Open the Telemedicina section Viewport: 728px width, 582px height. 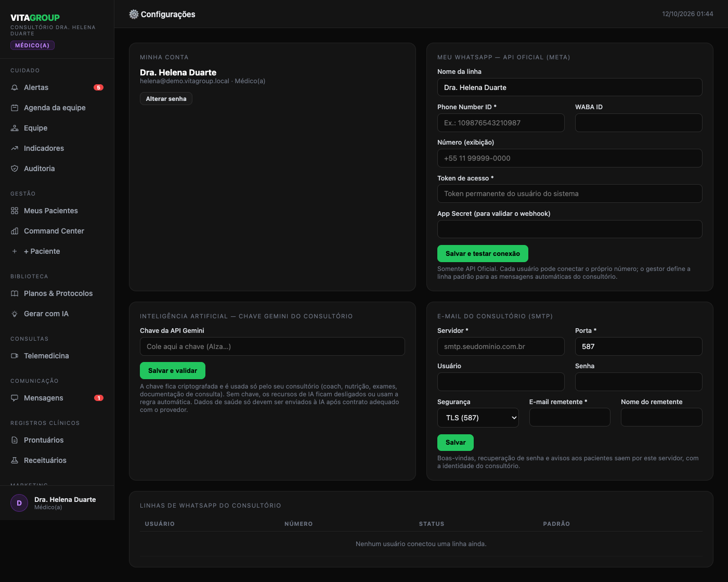click(57, 356)
